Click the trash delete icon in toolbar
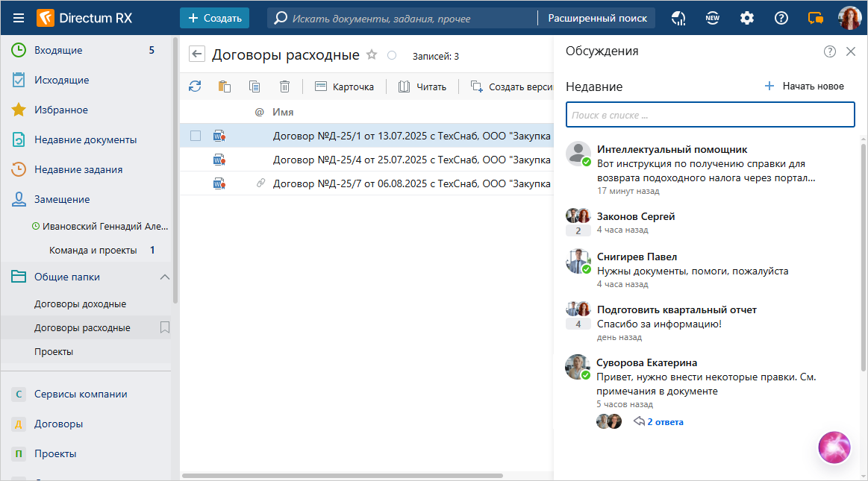This screenshot has width=868, height=481. pyautogui.click(x=284, y=87)
